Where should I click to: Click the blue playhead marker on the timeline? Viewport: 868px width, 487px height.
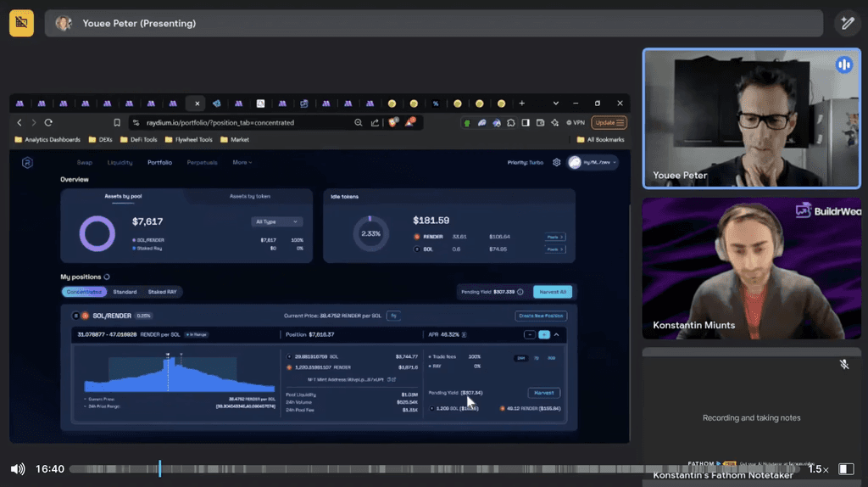[x=160, y=468]
